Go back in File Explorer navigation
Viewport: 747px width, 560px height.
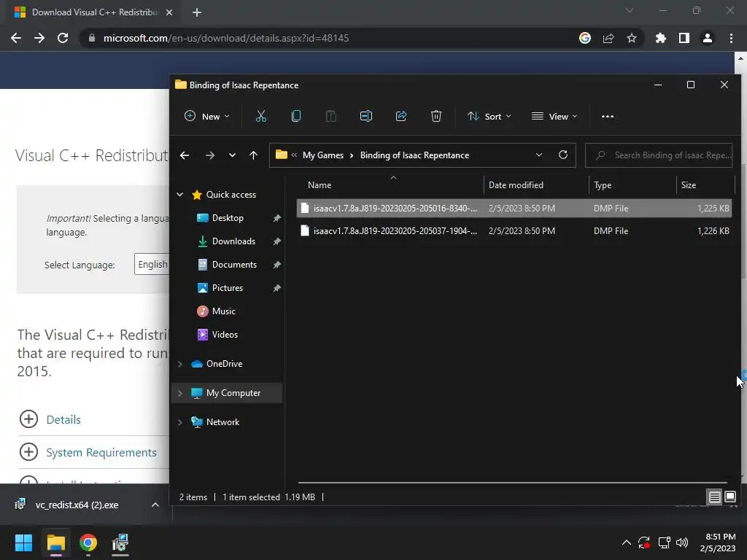click(185, 155)
